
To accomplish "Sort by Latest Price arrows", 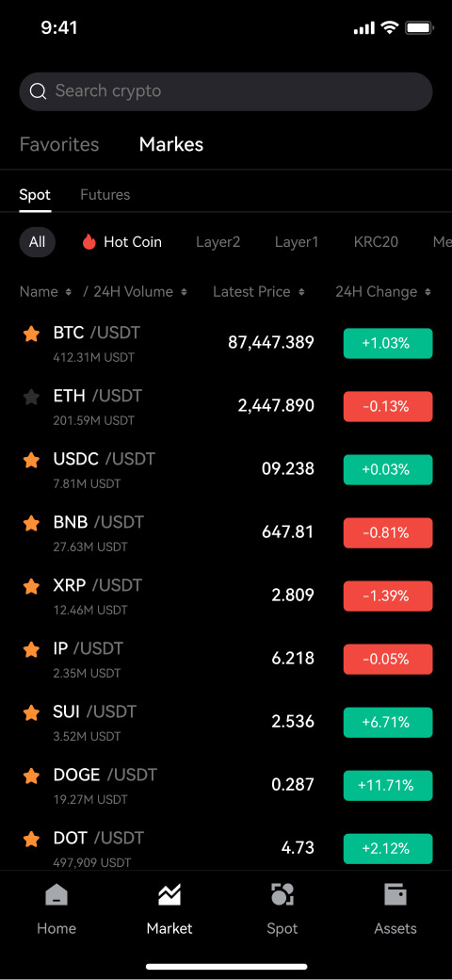I will click(301, 292).
